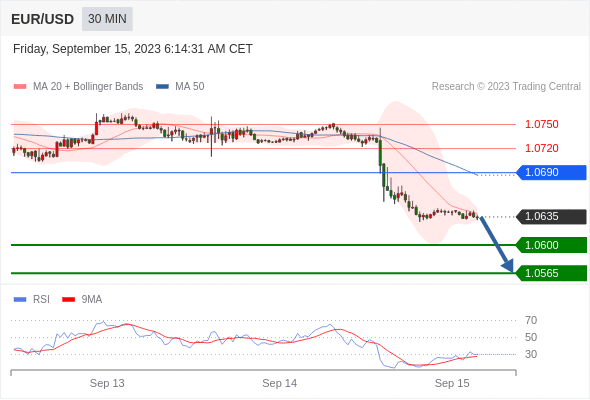
Task: Click the 30 MIN timeframe button
Action: (x=107, y=19)
